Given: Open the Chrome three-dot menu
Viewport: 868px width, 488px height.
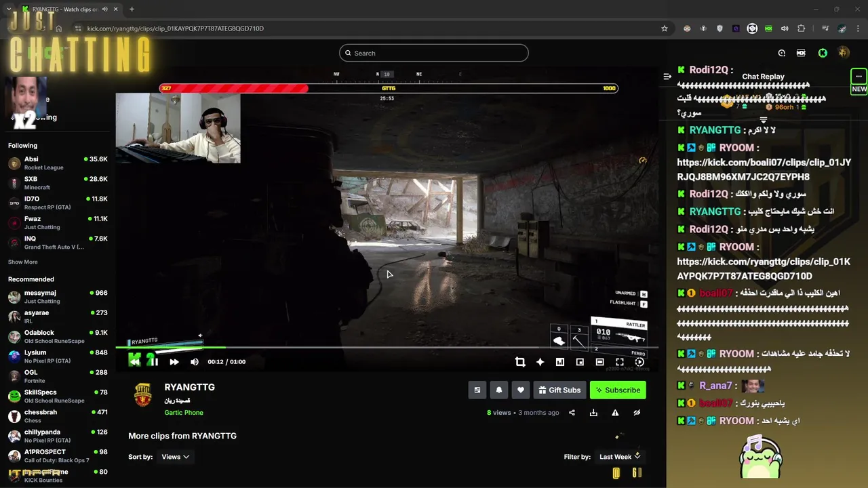Looking at the screenshot, I should (x=859, y=28).
